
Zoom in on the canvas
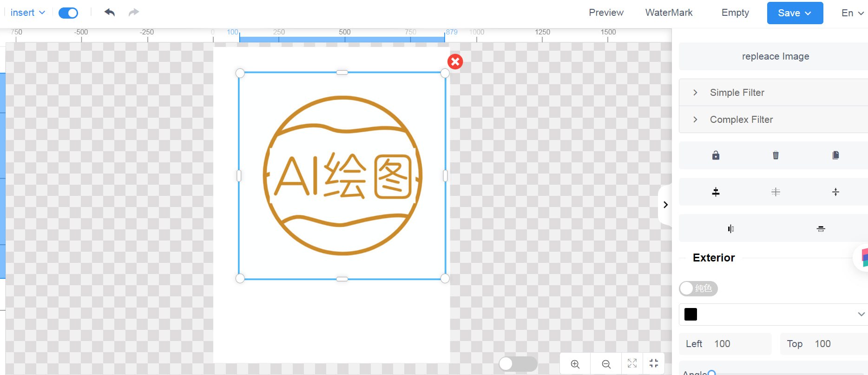coord(575,364)
